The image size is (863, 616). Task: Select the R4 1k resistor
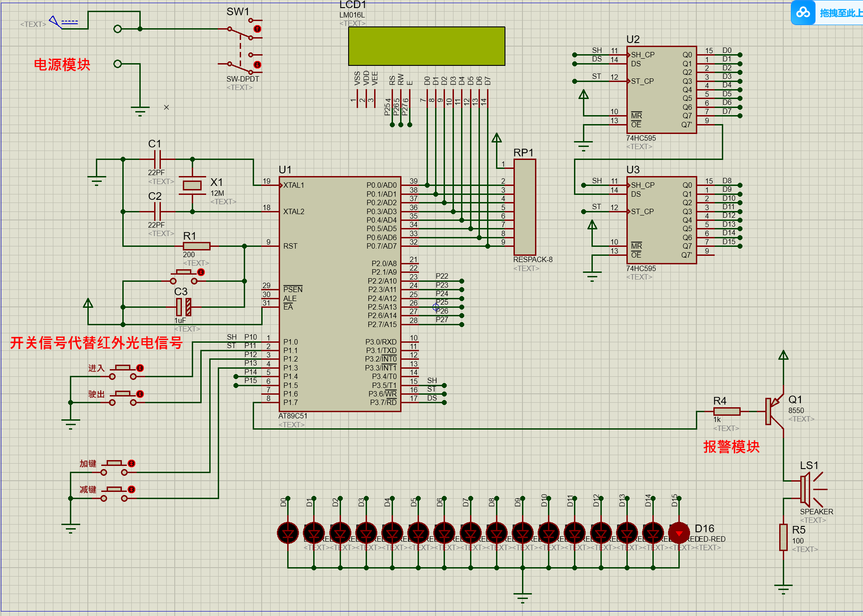[726, 411]
